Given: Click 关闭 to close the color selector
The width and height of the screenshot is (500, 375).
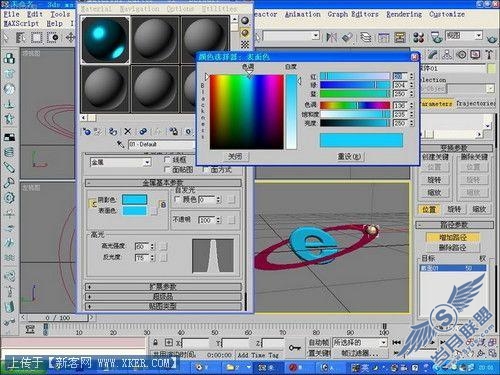Looking at the screenshot, I should pyautogui.click(x=235, y=156).
